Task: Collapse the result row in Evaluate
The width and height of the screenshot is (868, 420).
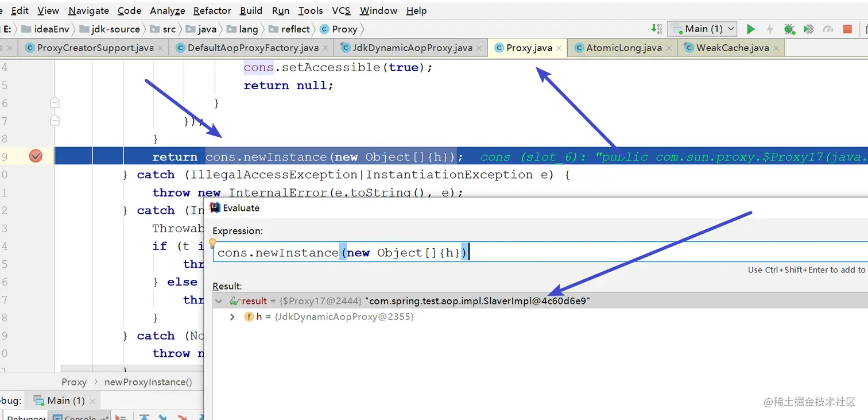Action: pos(218,301)
